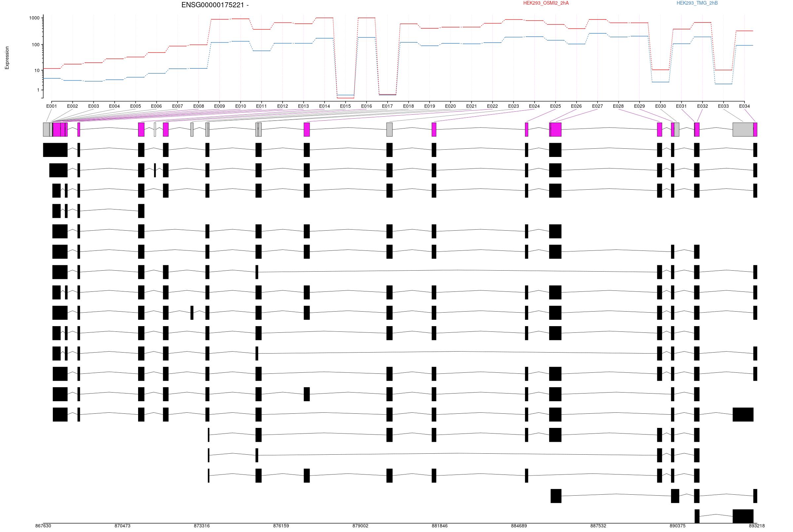Select the HEK293_TMG_2hB legend label
The height and width of the screenshot is (532, 793).
[x=697, y=3]
